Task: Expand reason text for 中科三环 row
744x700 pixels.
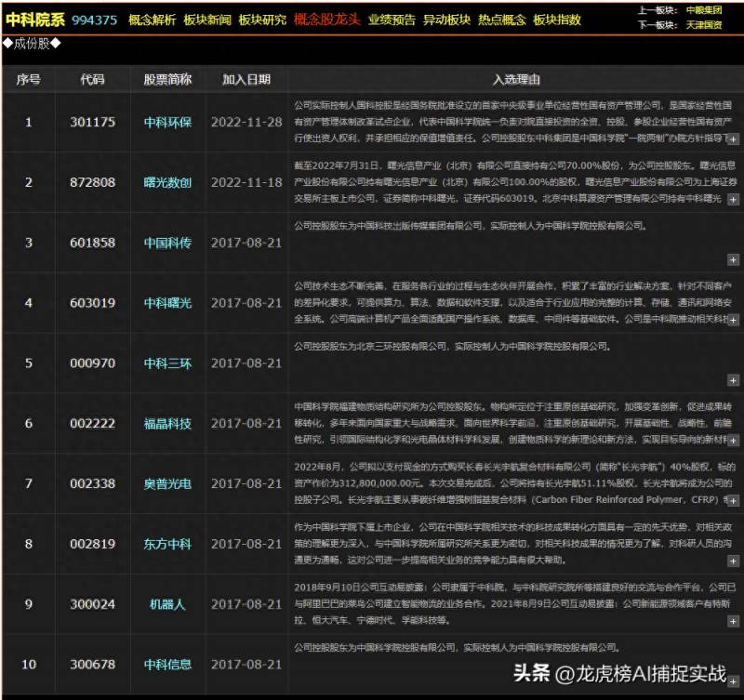Action: tap(733, 380)
